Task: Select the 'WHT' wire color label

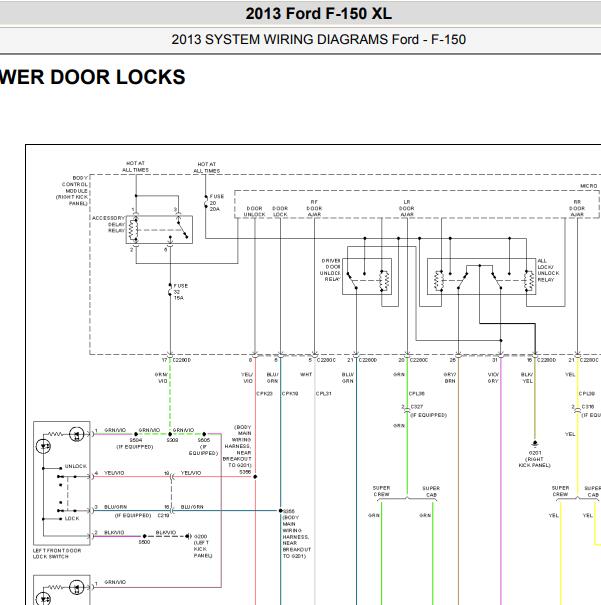Action: pyautogui.click(x=306, y=374)
